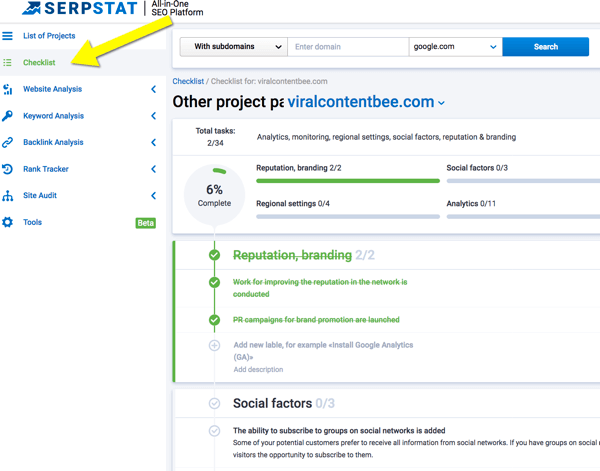The image size is (600, 471).
Task: Open Backlink Analysis menu item
Action: (x=53, y=142)
